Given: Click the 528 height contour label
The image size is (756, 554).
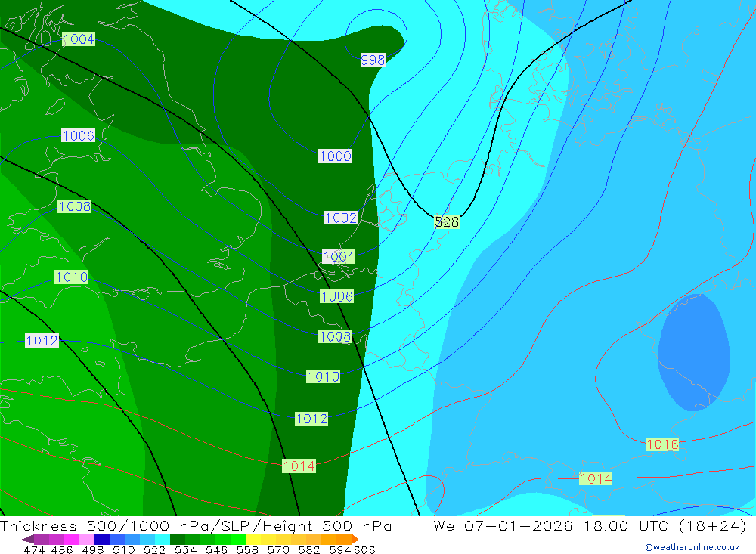Looking at the screenshot, I should click(x=447, y=221).
